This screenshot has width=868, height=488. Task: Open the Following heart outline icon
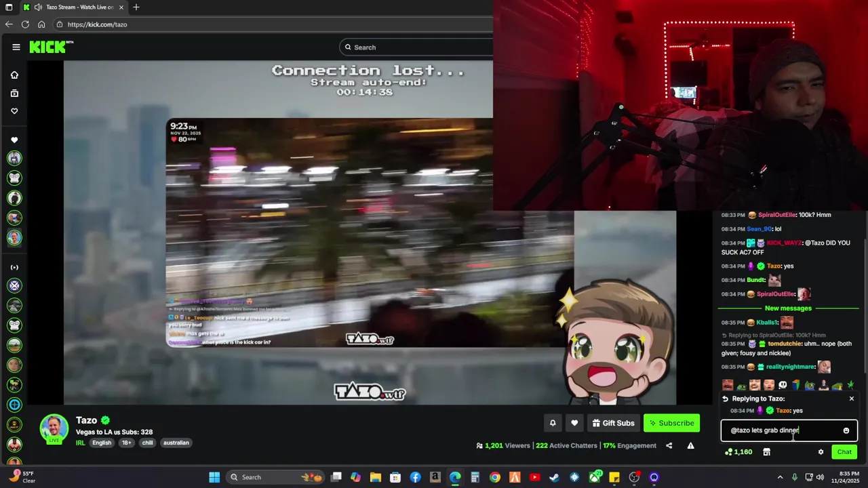(14, 111)
